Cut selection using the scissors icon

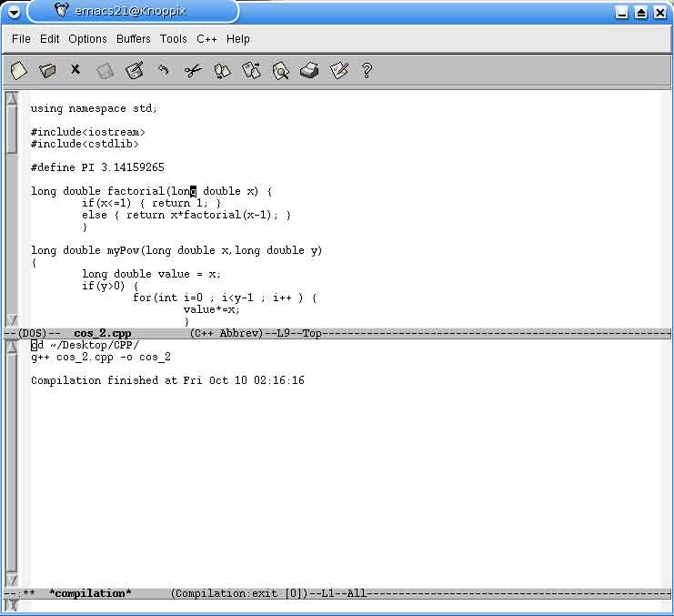(193, 70)
